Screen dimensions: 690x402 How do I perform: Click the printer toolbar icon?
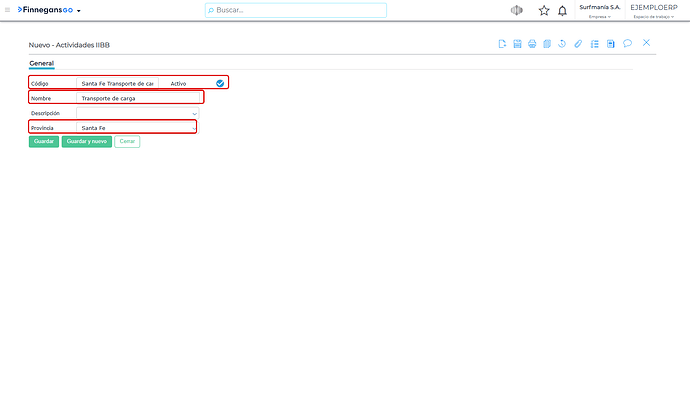tap(532, 44)
